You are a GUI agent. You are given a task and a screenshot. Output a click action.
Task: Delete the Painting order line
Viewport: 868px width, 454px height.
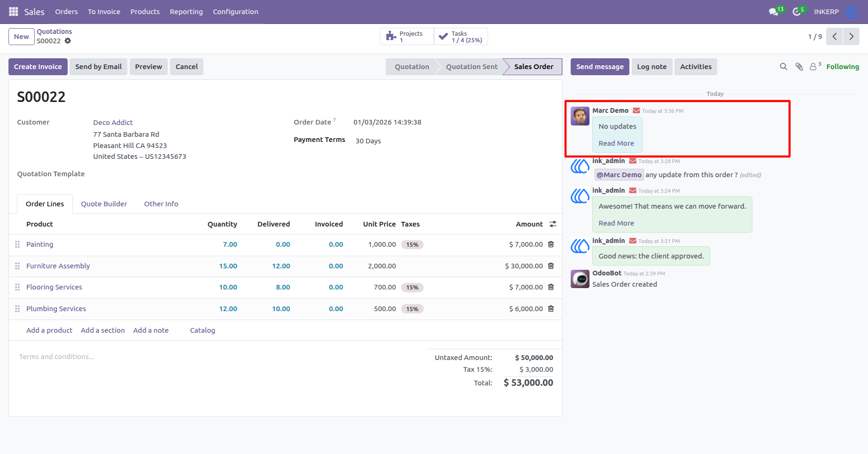551,244
